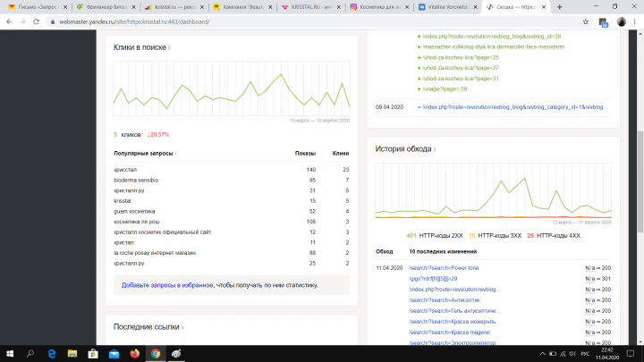Click the site lock icon in address bar

click(x=53, y=21)
